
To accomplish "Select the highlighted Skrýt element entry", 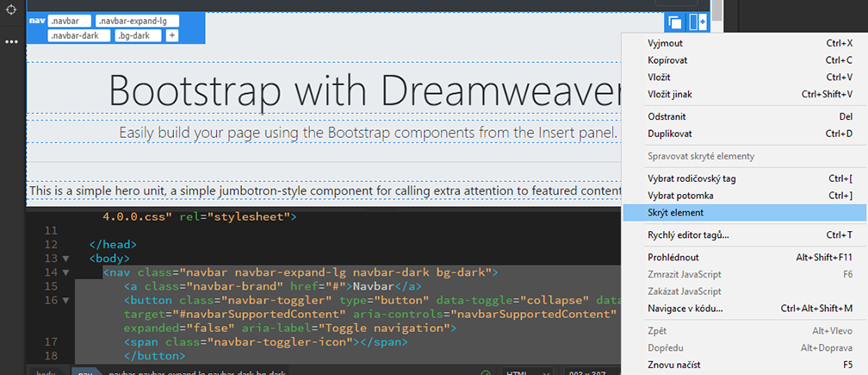I will (745, 213).
